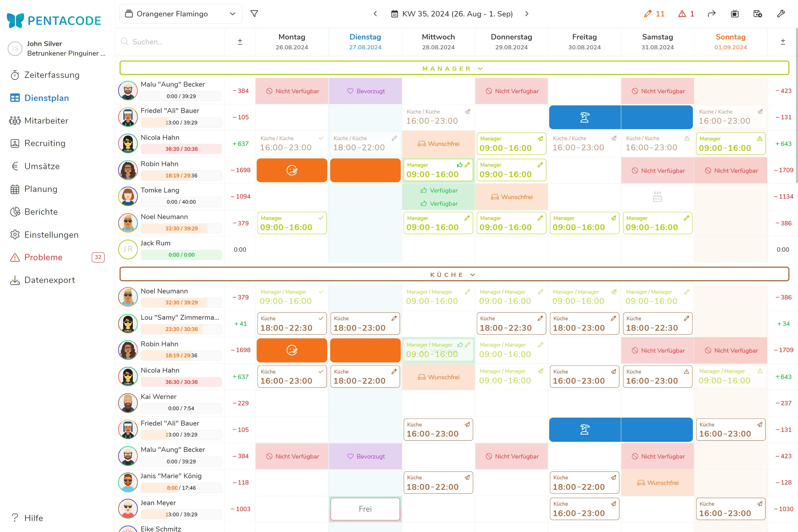The height and width of the screenshot is (532, 798).
Task: Click the Frei shift for Jean Meyer
Action: pyautogui.click(x=365, y=509)
